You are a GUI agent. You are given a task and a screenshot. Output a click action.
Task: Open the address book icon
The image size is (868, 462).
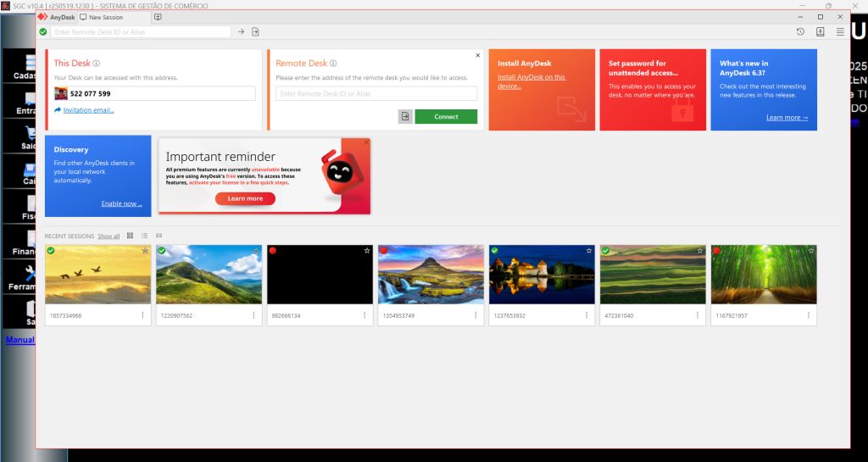tap(821, 32)
